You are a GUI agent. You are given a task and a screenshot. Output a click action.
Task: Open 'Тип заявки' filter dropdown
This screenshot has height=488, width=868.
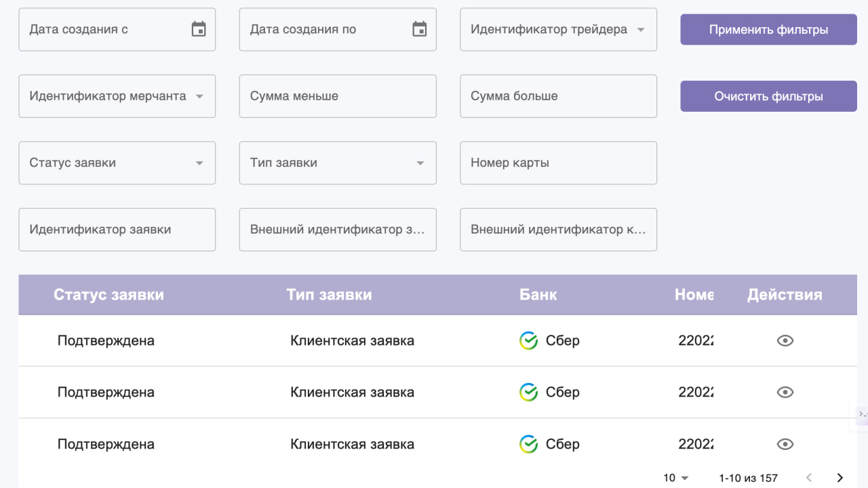(x=420, y=163)
